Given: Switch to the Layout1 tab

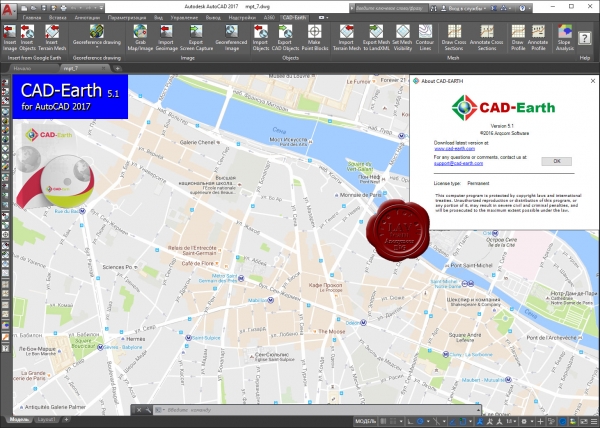Looking at the screenshot, I should [46, 420].
